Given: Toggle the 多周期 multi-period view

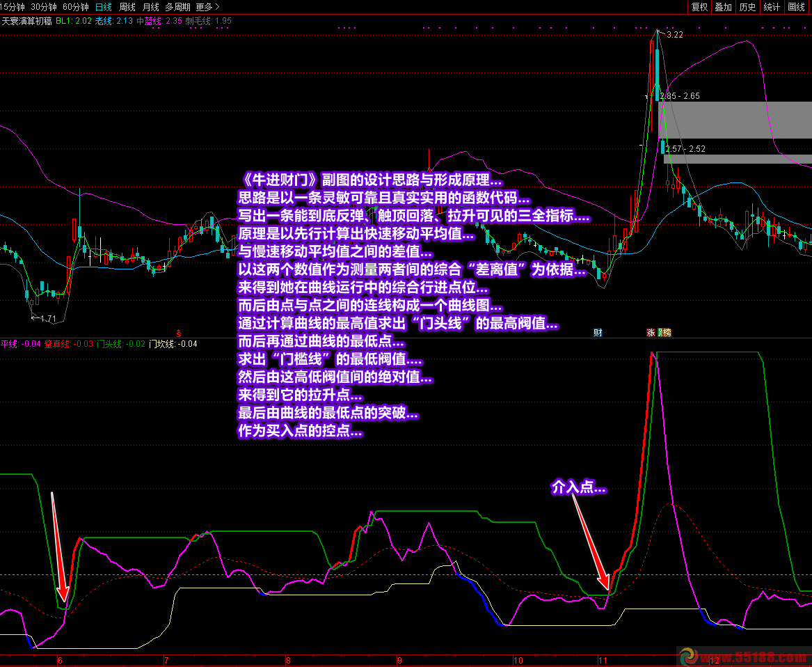Looking at the screenshot, I should [x=177, y=7].
